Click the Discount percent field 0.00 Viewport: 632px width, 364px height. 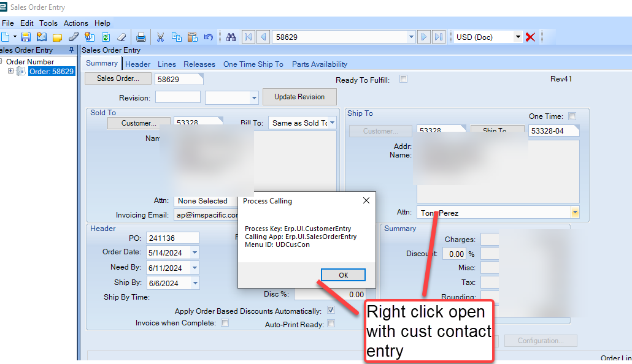pyautogui.click(x=454, y=254)
